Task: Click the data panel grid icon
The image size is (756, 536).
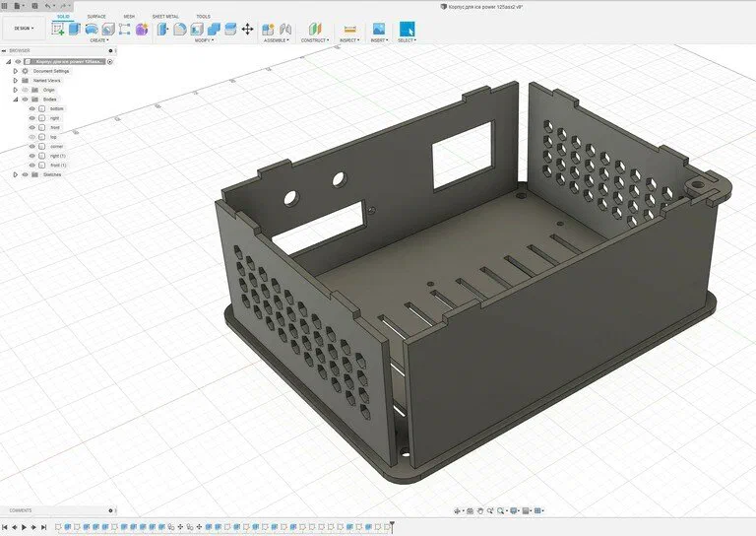Action: 5,6
